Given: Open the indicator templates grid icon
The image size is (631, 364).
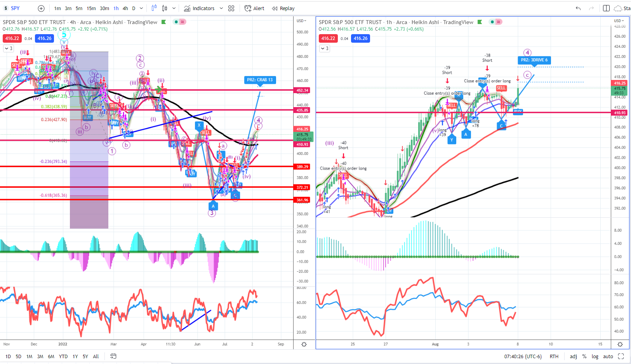Looking at the screenshot, I should tap(231, 8).
